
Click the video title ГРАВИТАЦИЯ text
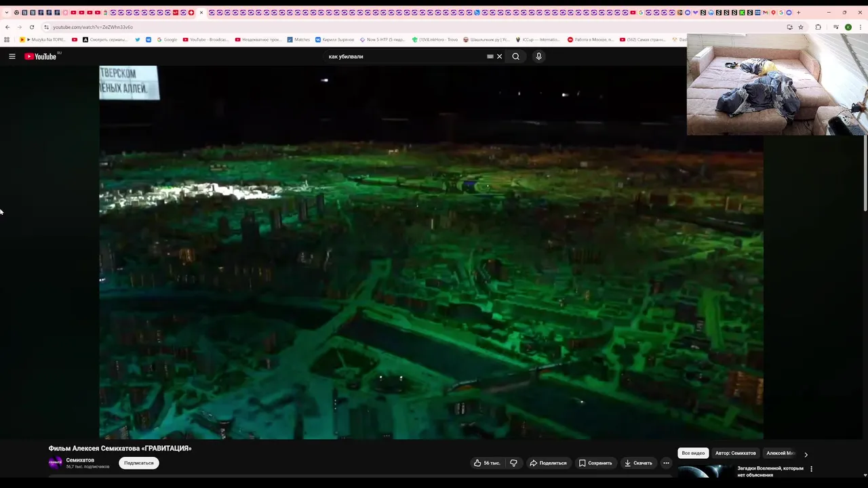(x=120, y=448)
